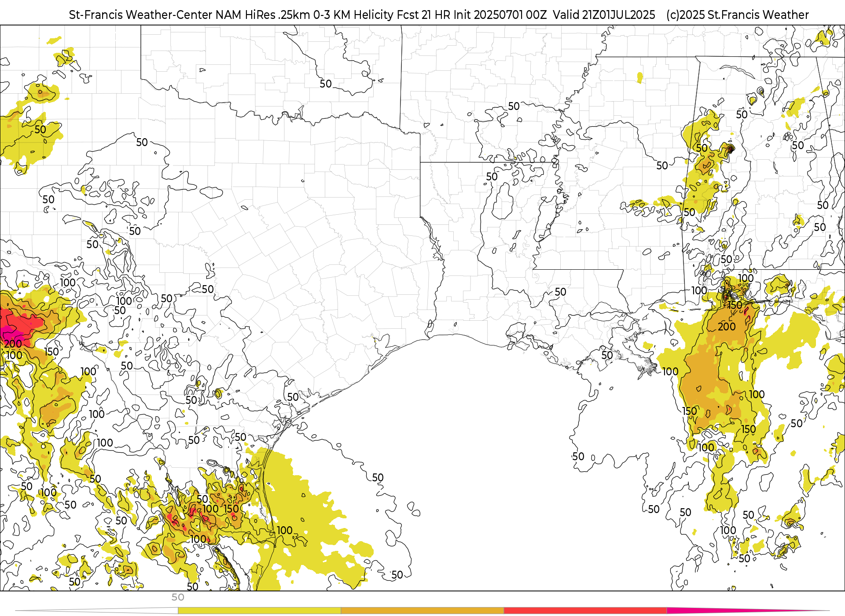Select the yellow segment of the color bar
Viewport: 845px width, 616px height.
(x=259, y=610)
